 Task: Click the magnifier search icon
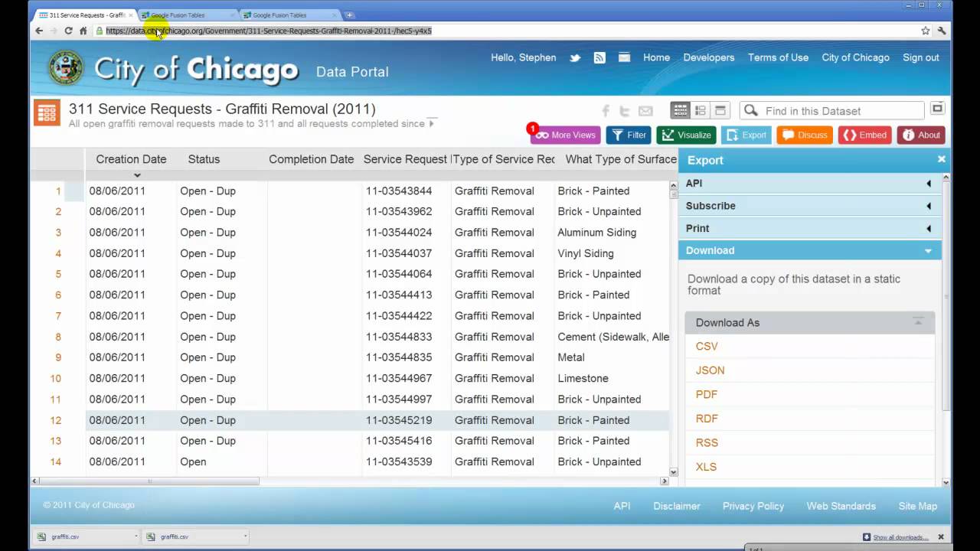tap(751, 111)
